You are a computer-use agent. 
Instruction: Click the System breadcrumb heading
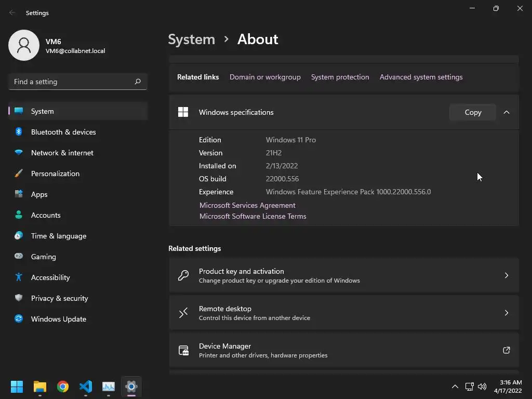pyautogui.click(x=192, y=39)
